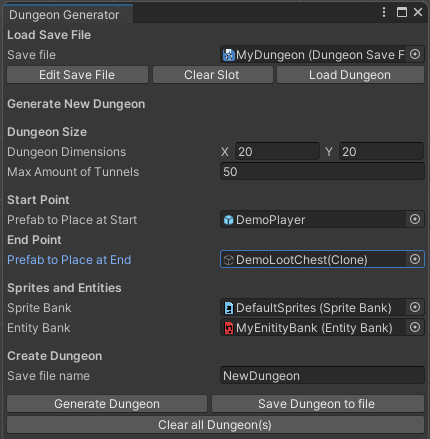Click the DefaultSprites sprite bank icon
Screen dimensions: 430x439
(229, 308)
